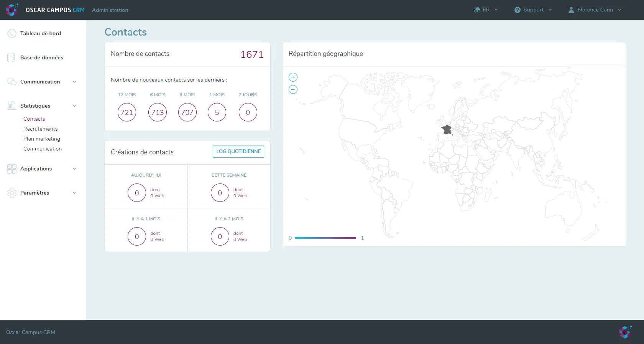Click France highlighted on the map

pyautogui.click(x=447, y=130)
